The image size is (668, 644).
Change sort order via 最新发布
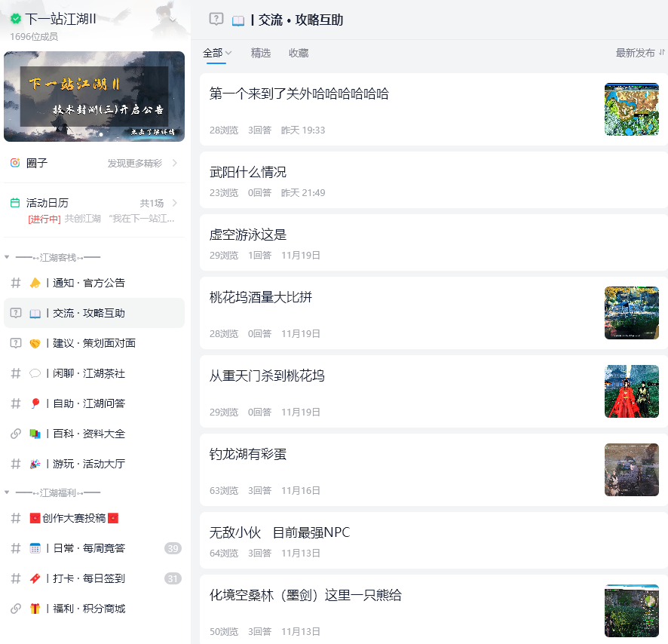tap(640, 53)
